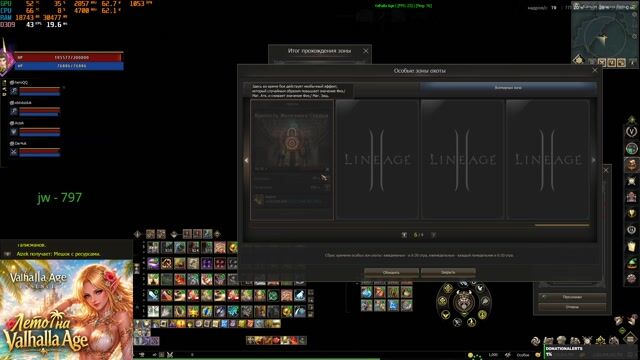Click the Закрыть button in hunting zones dialog
640x360 pixels.
tap(448, 272)
